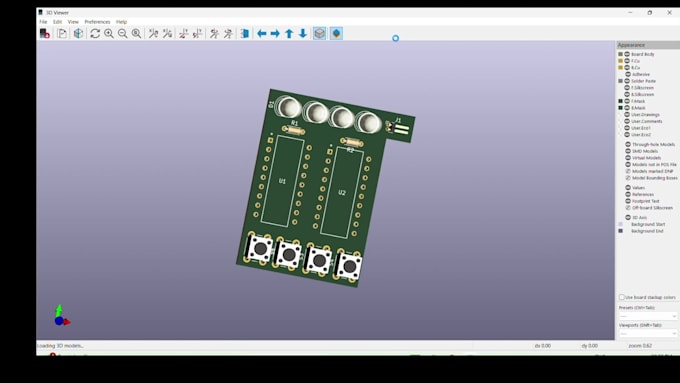
Task: Zoom in with magnifier plus icon
Action: 109,33
